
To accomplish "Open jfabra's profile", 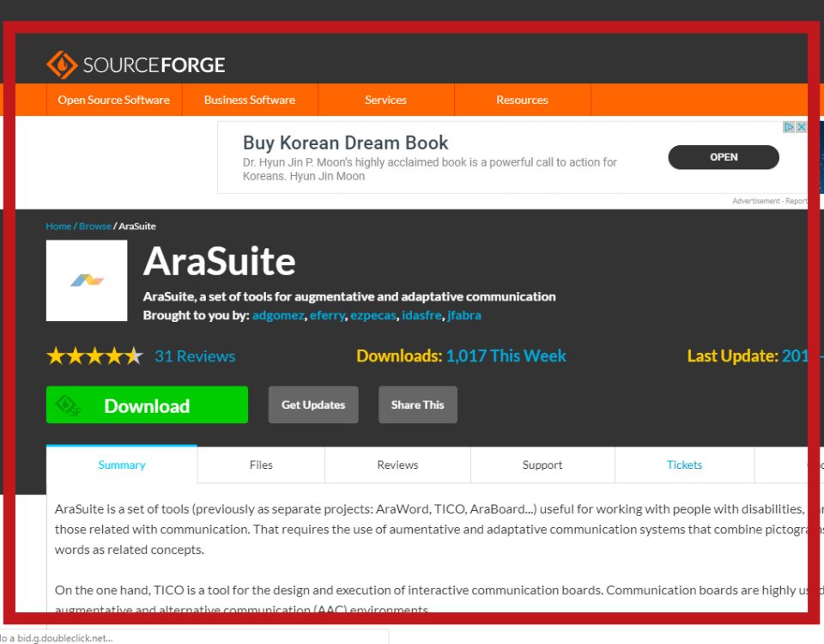I will tap(464, 315).
